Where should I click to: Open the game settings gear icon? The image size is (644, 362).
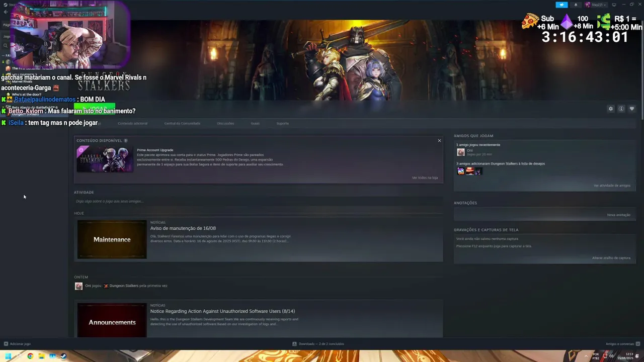[611, 109]
